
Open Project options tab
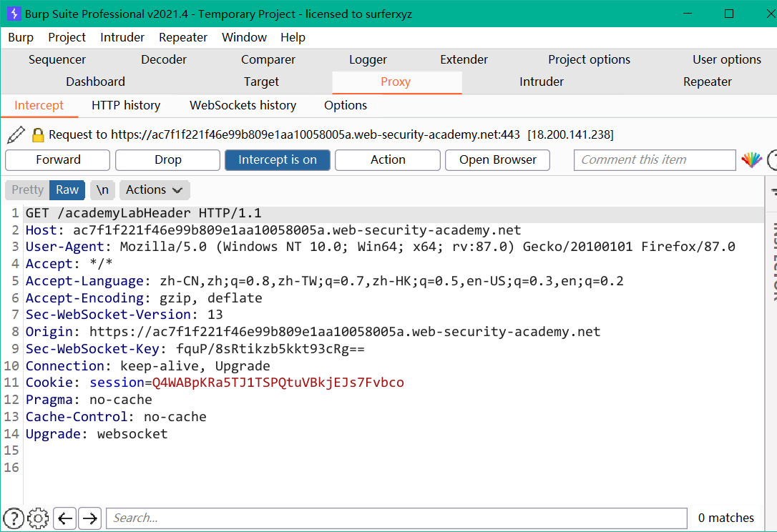click(590, 59)
